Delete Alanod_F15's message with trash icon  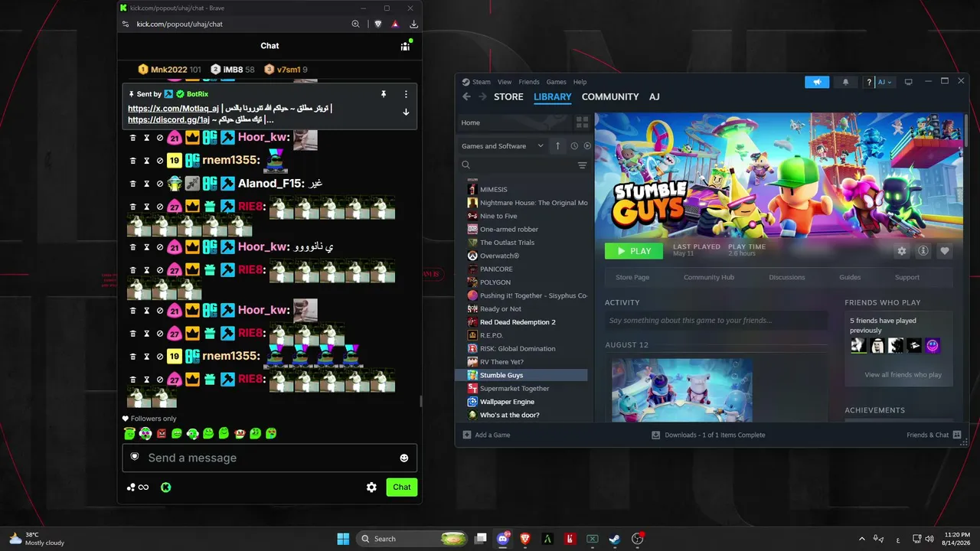click(132, 184)
